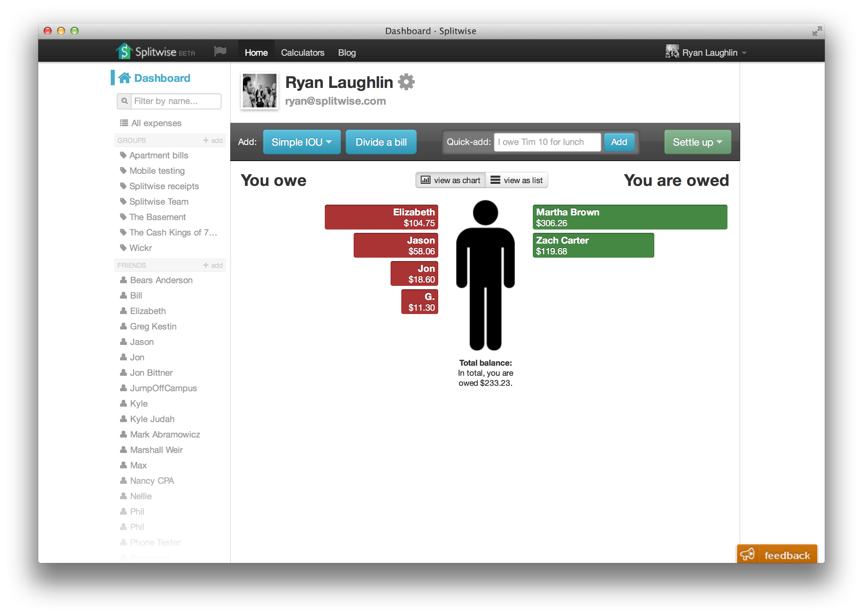863x616 pixels.
Task: Click the fullscreen arrows icon in title bar
Action: click(x=817, y=31)
